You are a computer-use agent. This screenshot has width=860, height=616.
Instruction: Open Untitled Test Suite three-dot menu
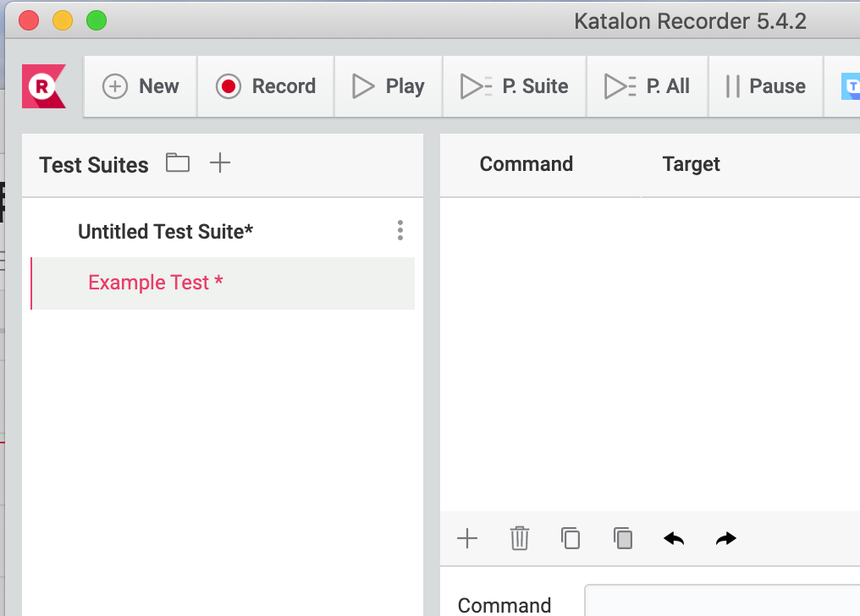[x=400, y=230]
